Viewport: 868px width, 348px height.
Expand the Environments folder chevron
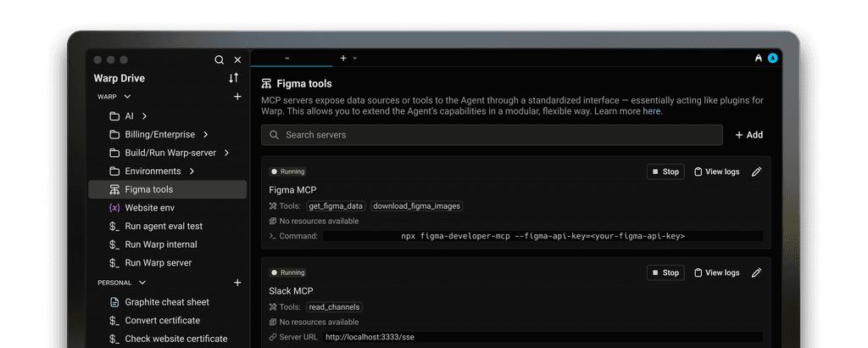point(192,171)
